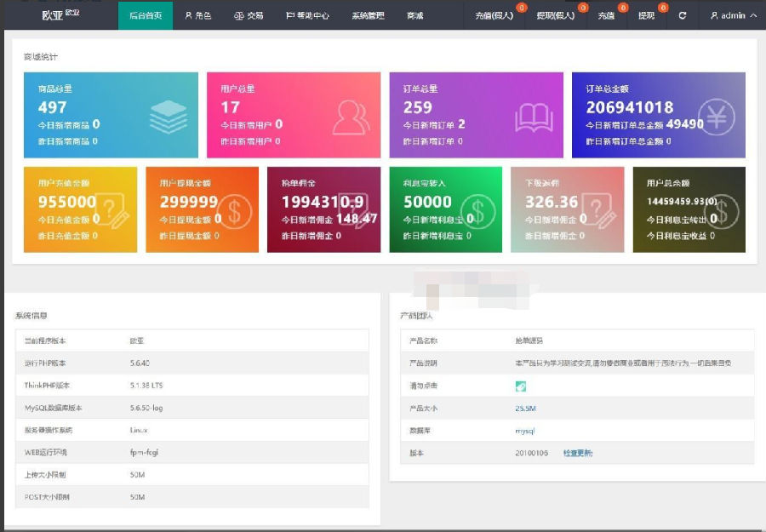
Task: Click the 产品说明 disclaimer text
Action: click(x=623, y=363)
